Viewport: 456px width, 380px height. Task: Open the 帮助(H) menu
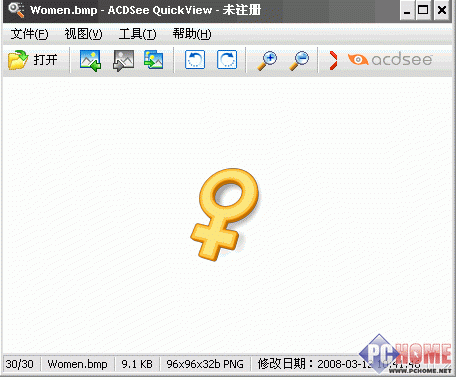coord(192,34)
